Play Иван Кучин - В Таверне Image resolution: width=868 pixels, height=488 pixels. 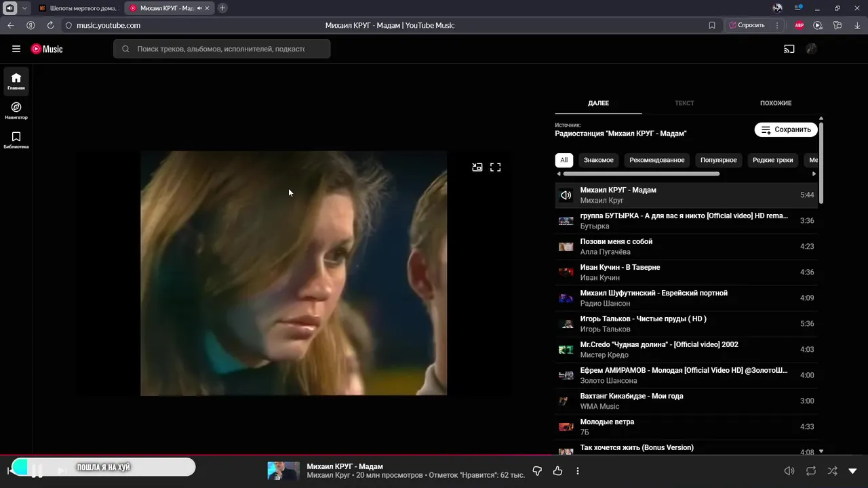[686, 272]
